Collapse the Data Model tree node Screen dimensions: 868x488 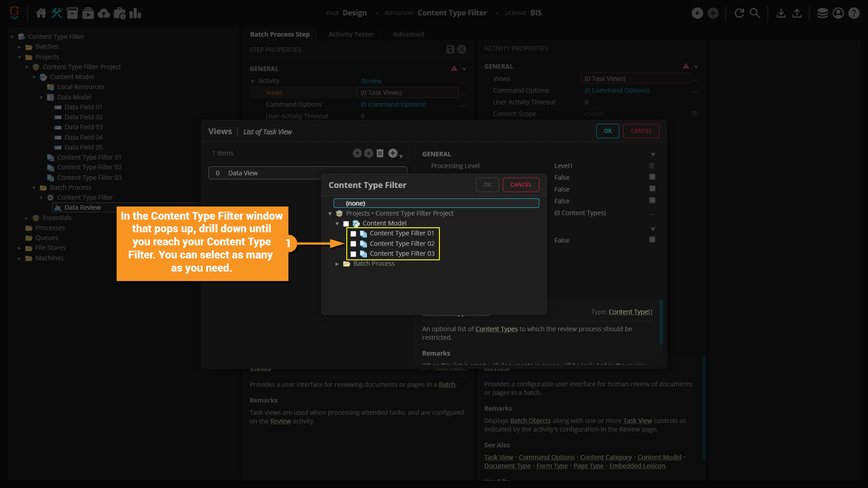[x=41, y=98]
